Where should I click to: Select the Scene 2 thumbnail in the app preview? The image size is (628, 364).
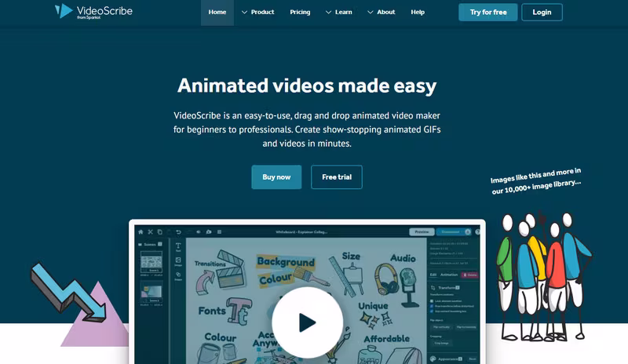pyautogui.click(x=152, y=292)
